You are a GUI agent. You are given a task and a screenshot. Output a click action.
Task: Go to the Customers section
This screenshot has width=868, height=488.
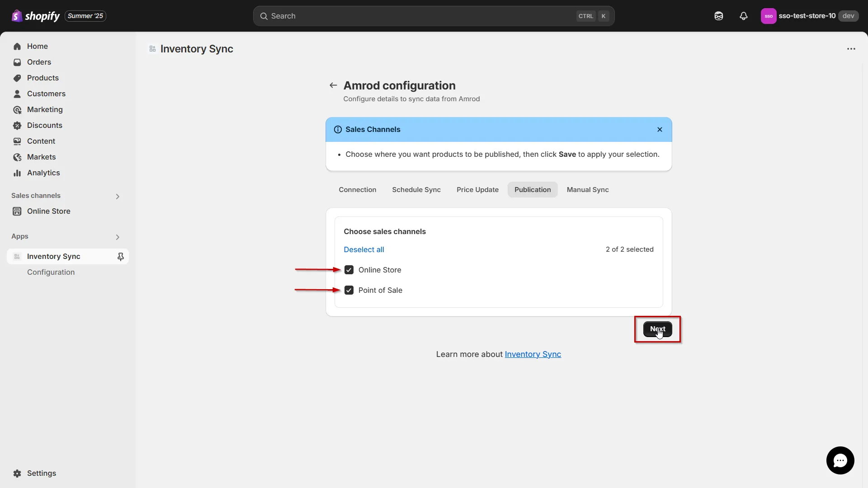pos(47,94)
